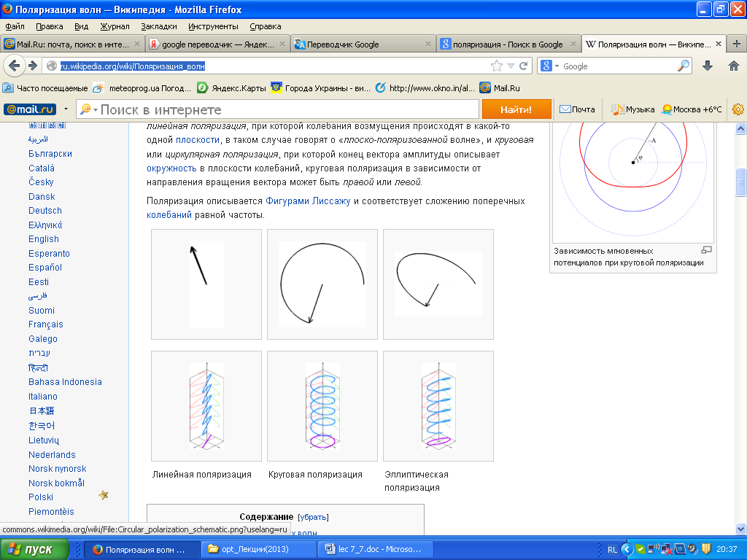Screen dimensions: 747x560
Task: Open Музыка in the mail.ru toolbar
Action: coord(632,109)
